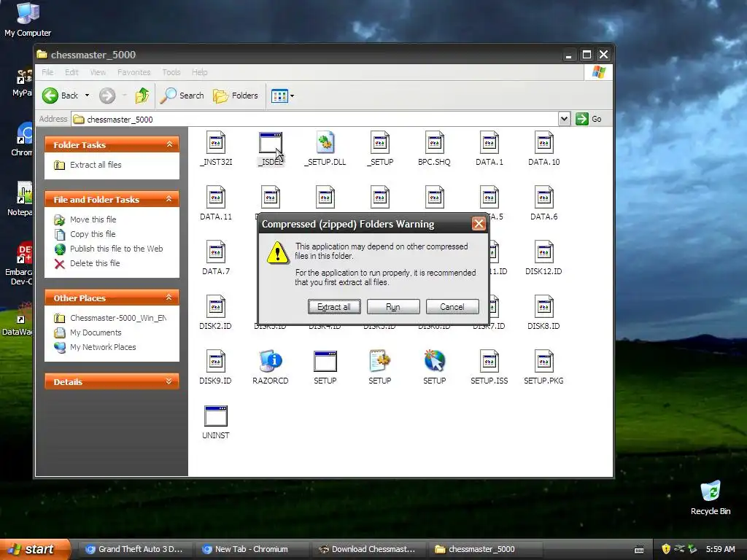This screenshot has width=747, height=560.
Task: Open the Help menu
Action: (x=200, y=72)
